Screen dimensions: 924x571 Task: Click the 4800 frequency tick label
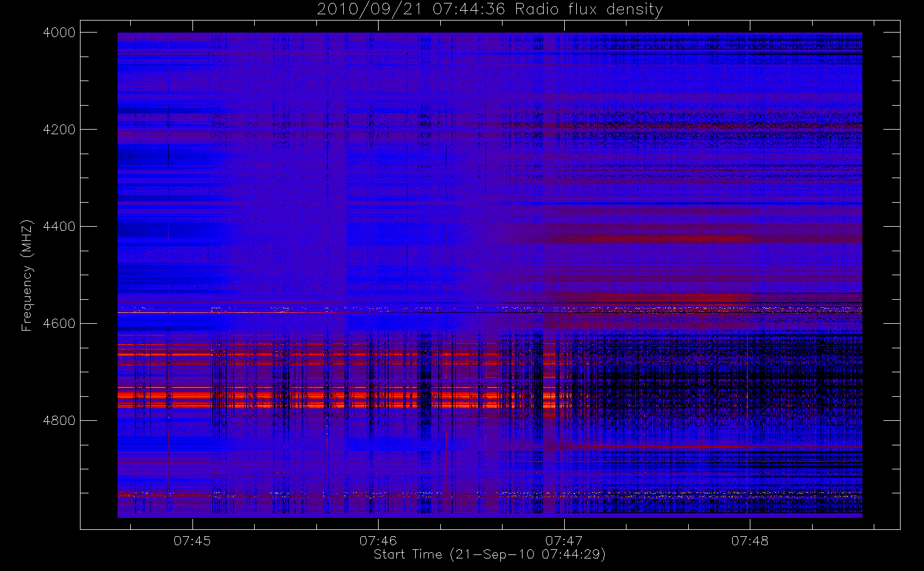59,421
